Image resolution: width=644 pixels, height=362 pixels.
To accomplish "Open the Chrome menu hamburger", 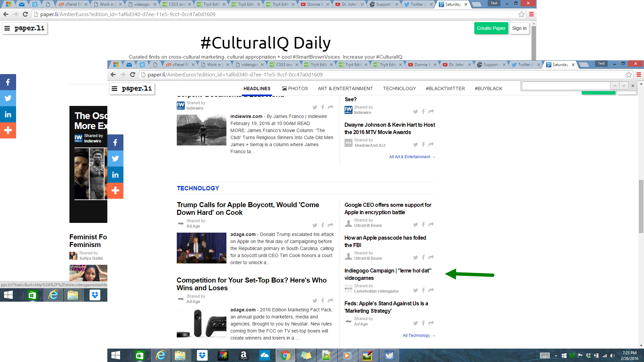I will [639, 75].
